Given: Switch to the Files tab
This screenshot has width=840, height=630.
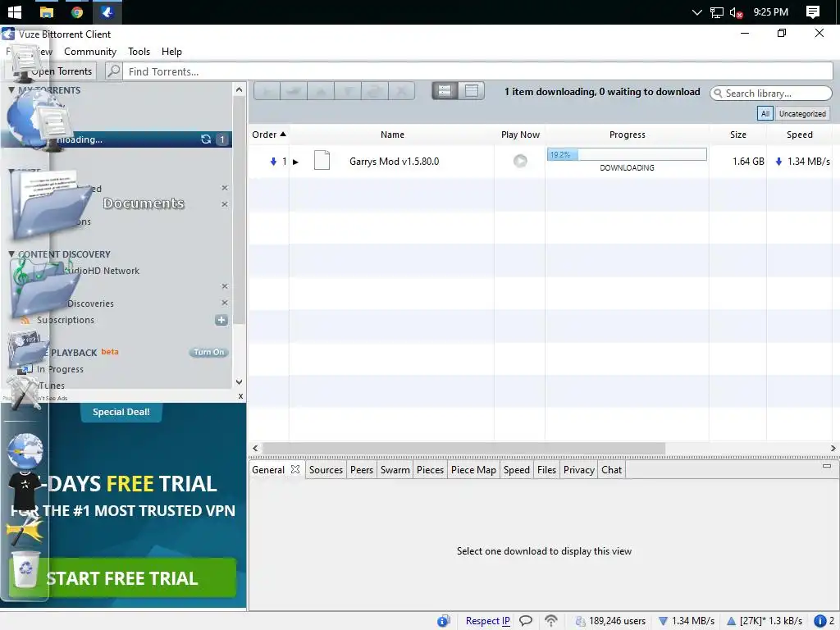Looking at the screenshot, I should click(546, 470).
